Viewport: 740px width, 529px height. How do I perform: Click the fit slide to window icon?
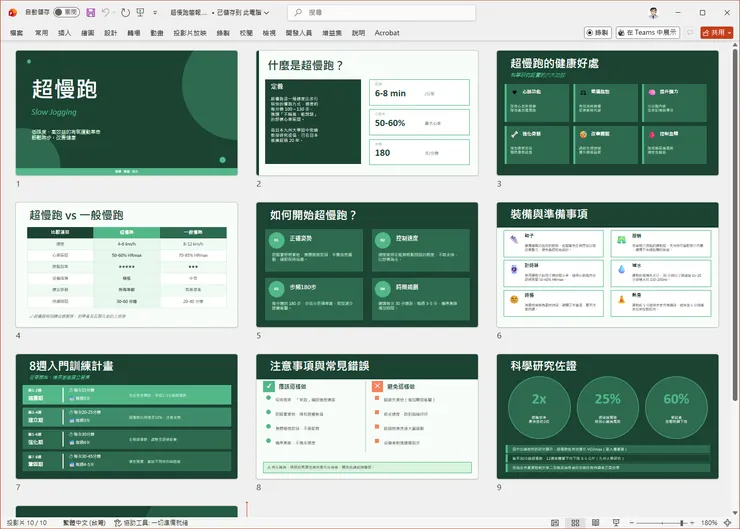pos(728,523)
